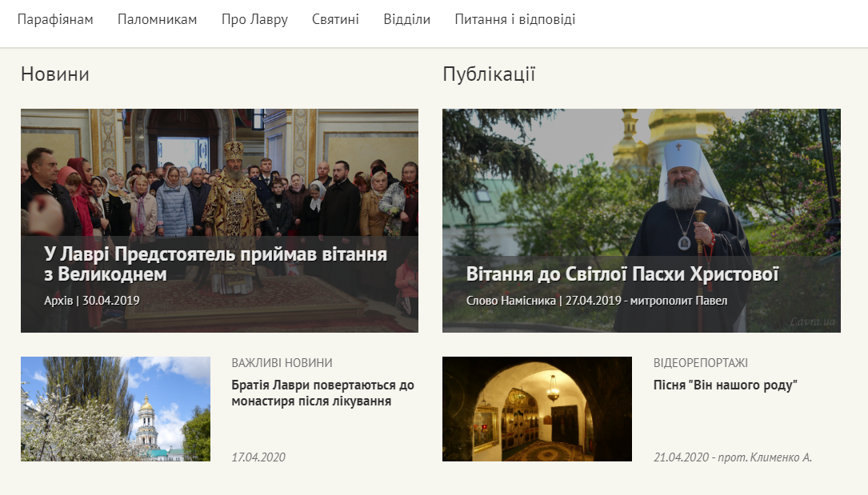
Task: Click 21.04.2020 - прот. Клименко А. text
Action: 732,457
